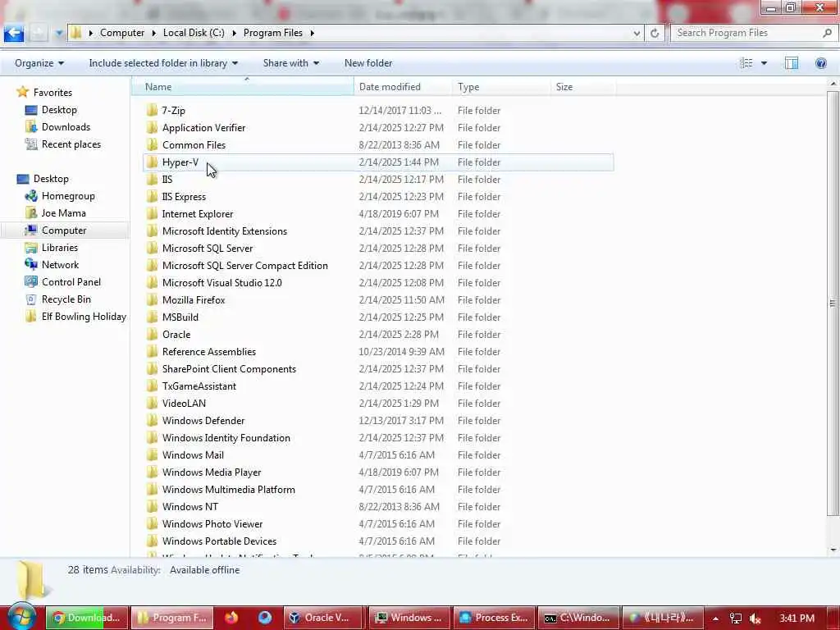This screenshot has height=630, width=840.
Task: Select the Reference Assemblies folder
Action: [378, 351]
